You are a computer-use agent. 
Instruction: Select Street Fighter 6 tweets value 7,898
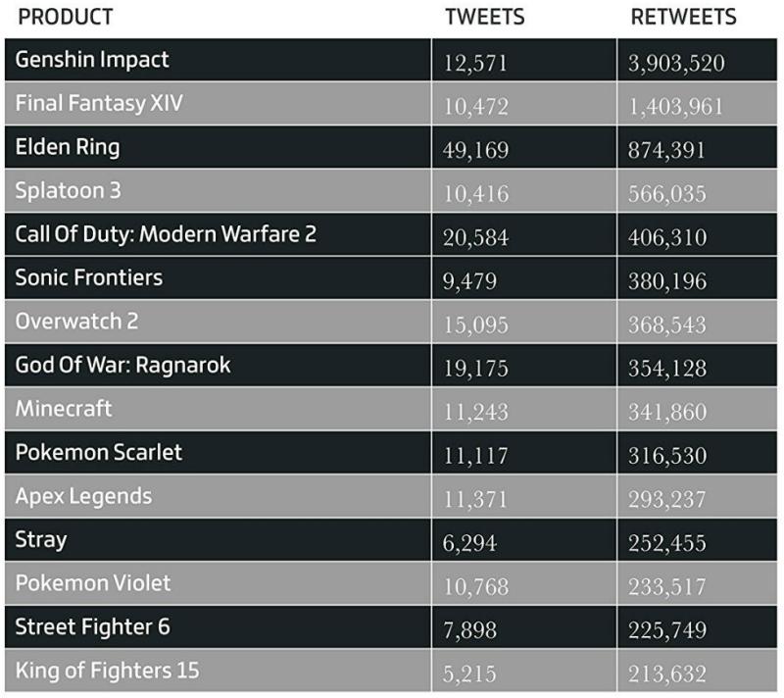(470, 630)
